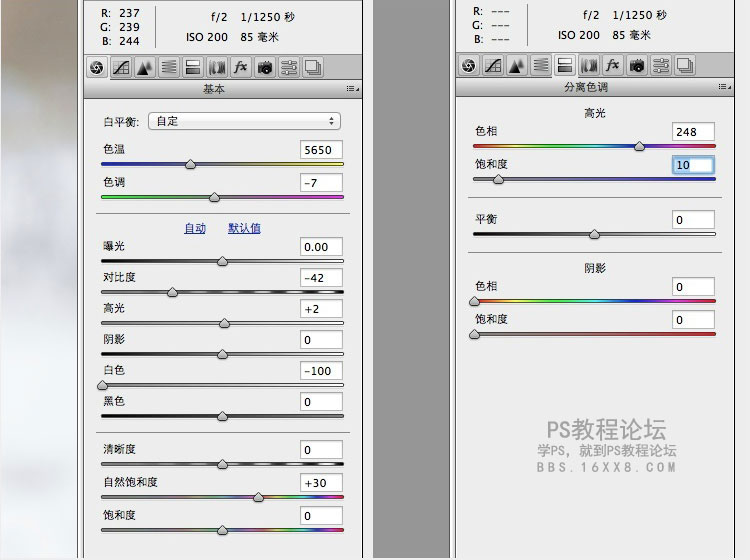Open Snapshots tab icon in left panel
This screenshot has width=750, height=560.
pyautogui.click(x=312, y=67)
